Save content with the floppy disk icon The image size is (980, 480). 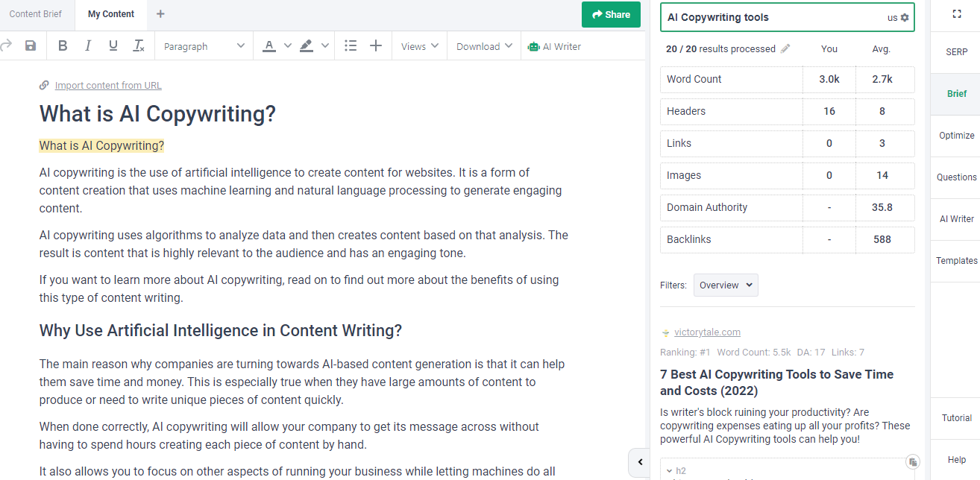click(x=31, y=46)
